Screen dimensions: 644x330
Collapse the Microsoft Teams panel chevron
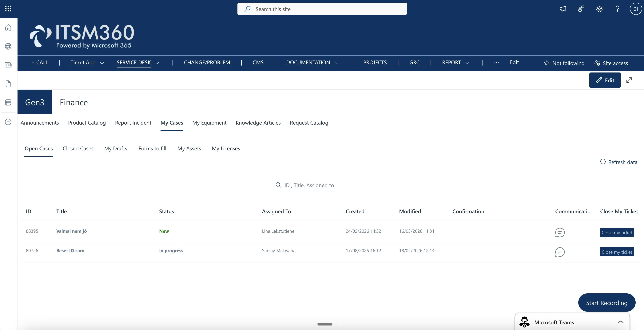pyautogui.click(x=621, y=322)
